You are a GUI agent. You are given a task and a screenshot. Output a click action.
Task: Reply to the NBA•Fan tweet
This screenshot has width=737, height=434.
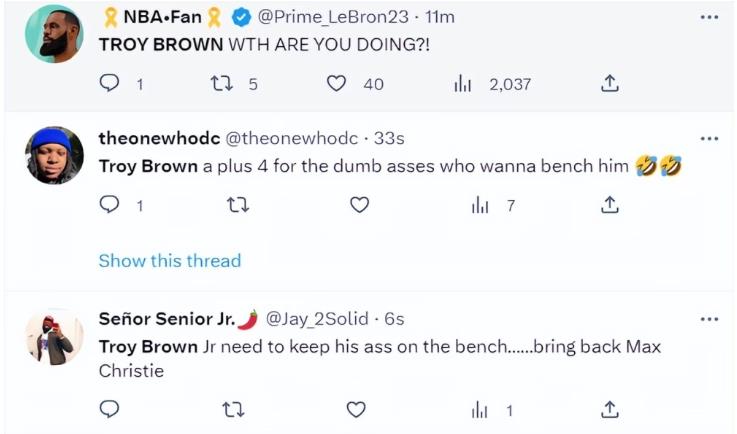[x=111, y=85]
